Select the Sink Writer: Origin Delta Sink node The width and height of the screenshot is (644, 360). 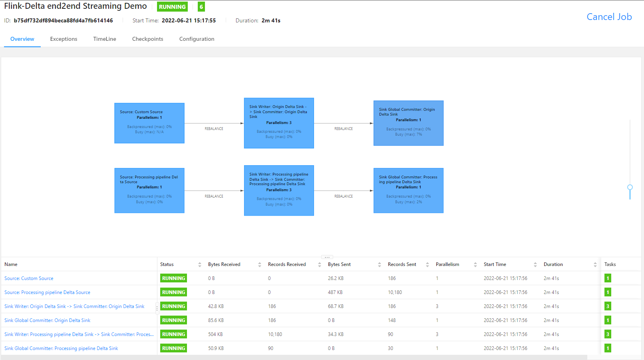pyautogui.click(x=279, y=123)
